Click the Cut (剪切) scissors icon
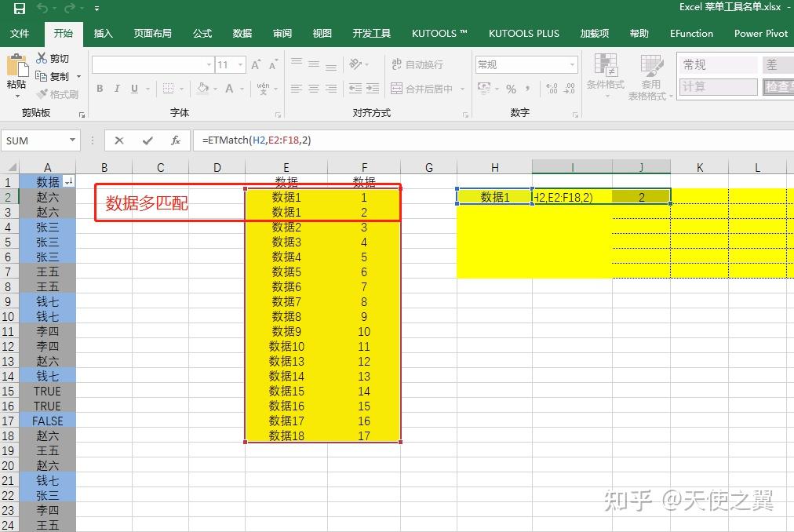This screenshot has width=794, height=532. [42, 58]
